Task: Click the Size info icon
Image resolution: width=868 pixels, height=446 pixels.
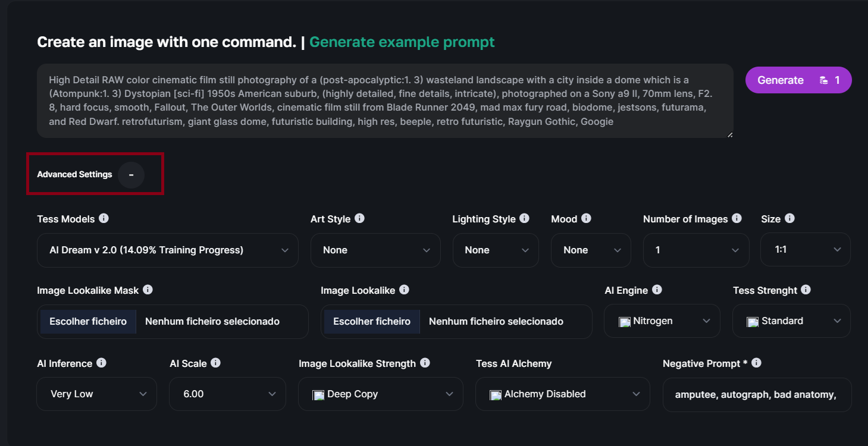Action: pyautogui.click(x=789, y=218)
